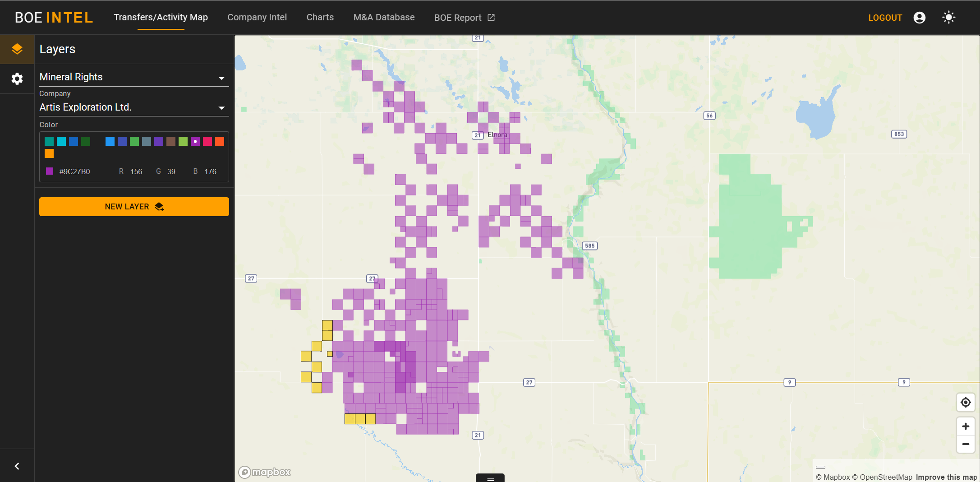Viewport: 980px width, 482px height.
Task: Collapse the sidebar with left chevron
Action: point(17,466)
